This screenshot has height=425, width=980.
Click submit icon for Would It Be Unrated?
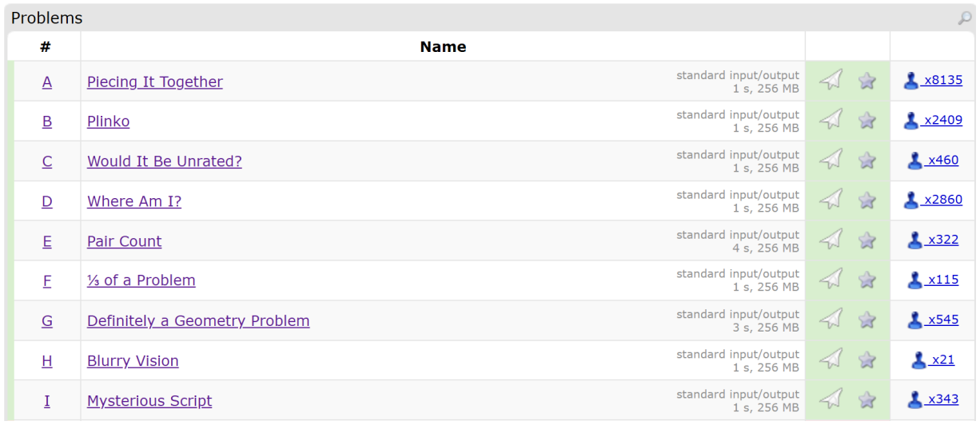831,160
